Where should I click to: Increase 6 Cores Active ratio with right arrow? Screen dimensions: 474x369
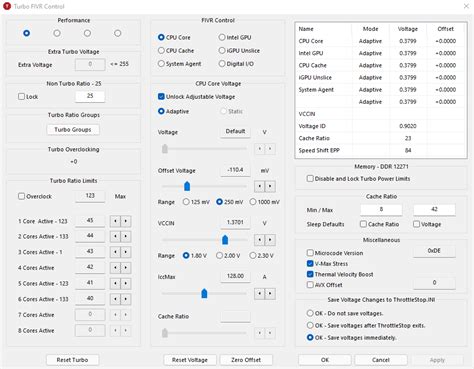(x=126, y=299)
